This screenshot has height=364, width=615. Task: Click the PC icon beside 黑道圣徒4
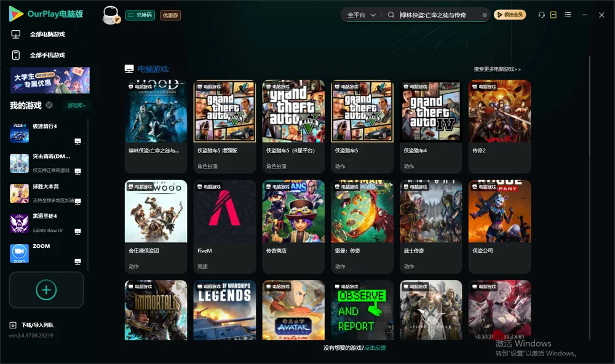(77, 231)
